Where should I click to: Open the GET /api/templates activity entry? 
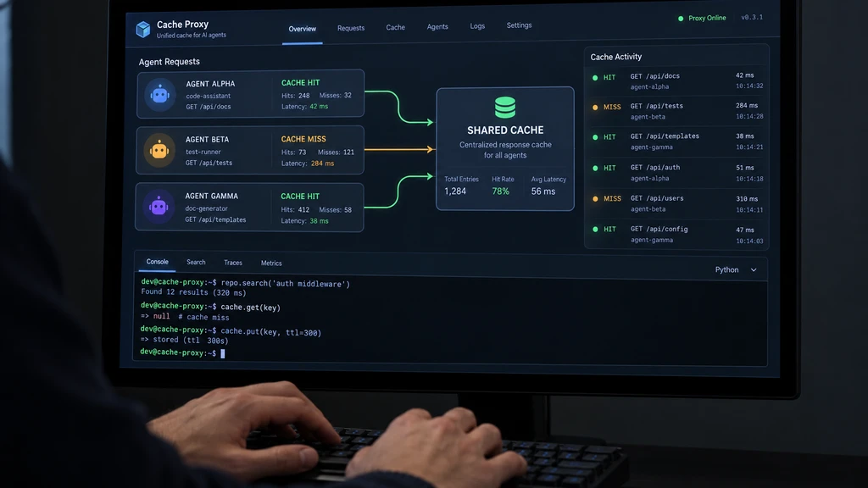pyautogui.click(x=676, y=141)
